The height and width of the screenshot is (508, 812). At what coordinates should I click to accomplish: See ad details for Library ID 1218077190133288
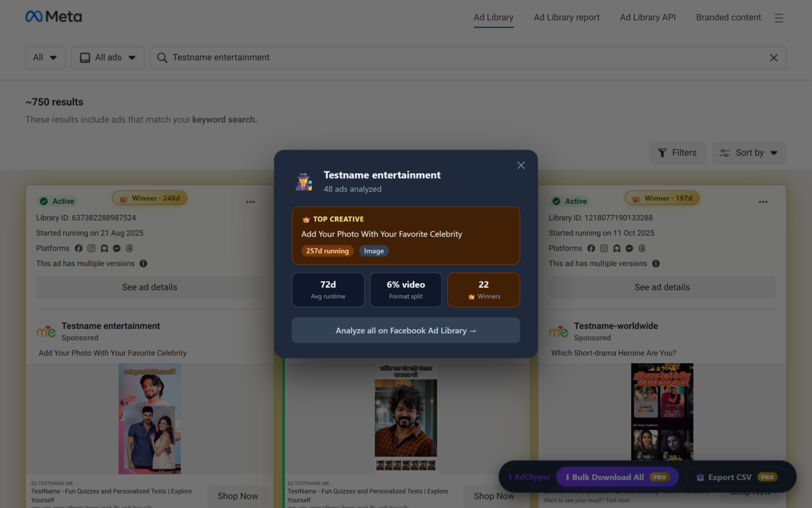point(662,287)
